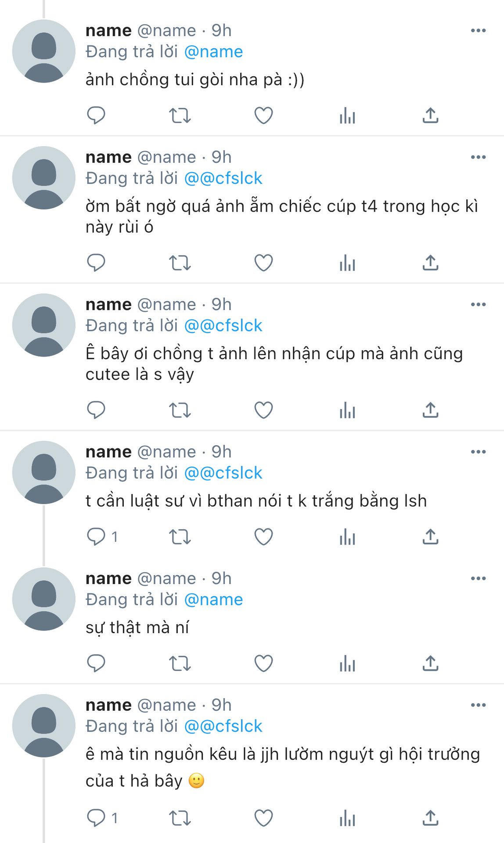Screen dimensions: 504x843
Task: Share the "sự thật mà ní" tweet
Action: click(x=431, y=663)
